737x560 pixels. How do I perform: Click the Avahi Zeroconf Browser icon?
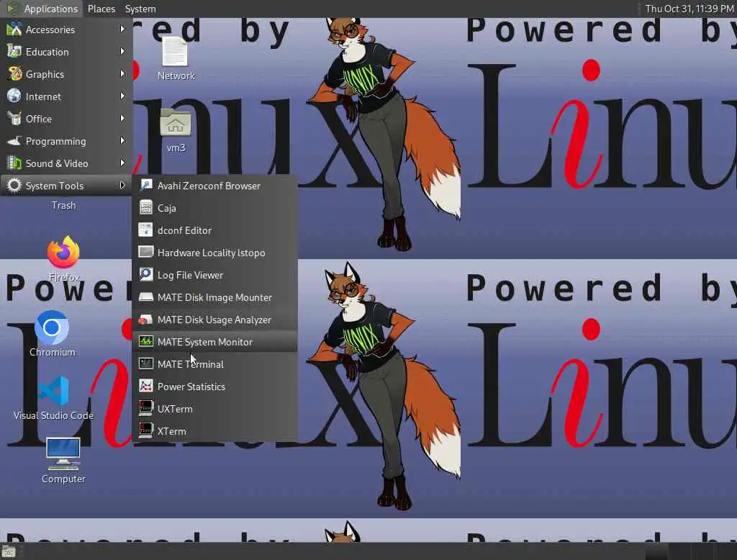click(145, 185)
